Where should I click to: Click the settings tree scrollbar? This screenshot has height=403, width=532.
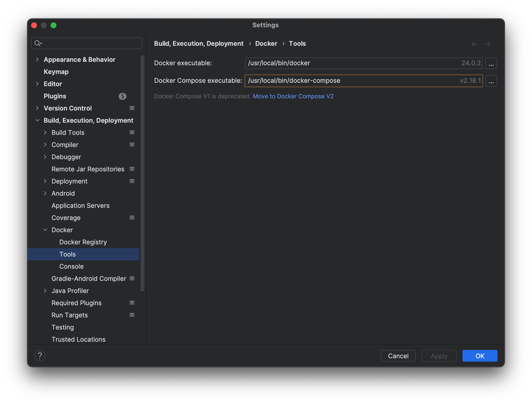click(142, 173)
